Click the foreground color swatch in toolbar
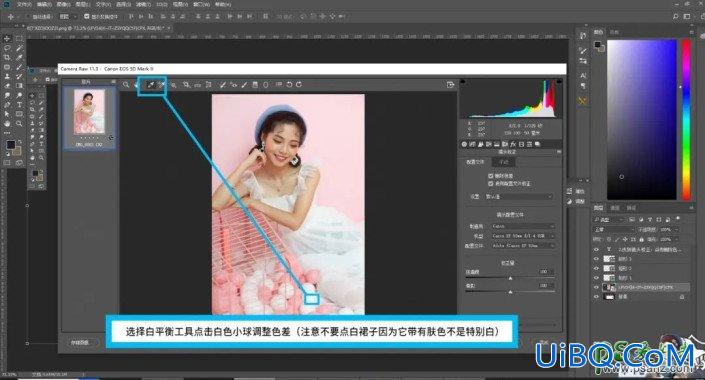 pyautogui.click(x=10, y=145)
